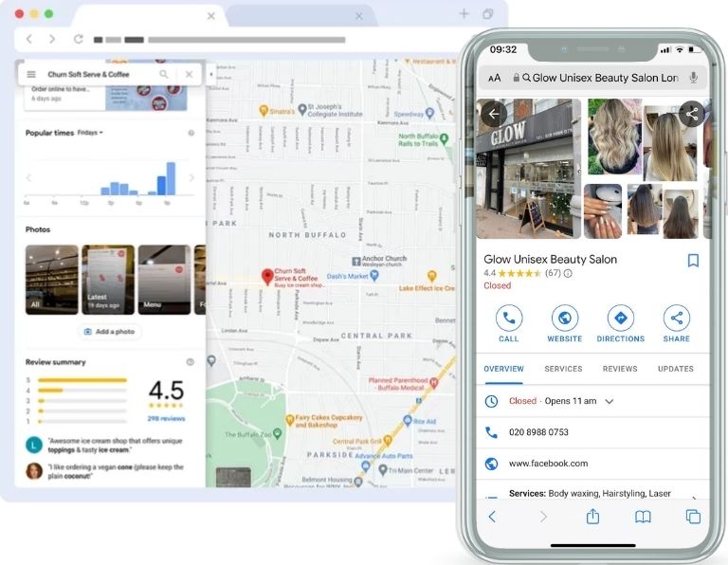Screen dimensions: 728x565
Task: Tap the CALL button
Action: tap(509, 323)
